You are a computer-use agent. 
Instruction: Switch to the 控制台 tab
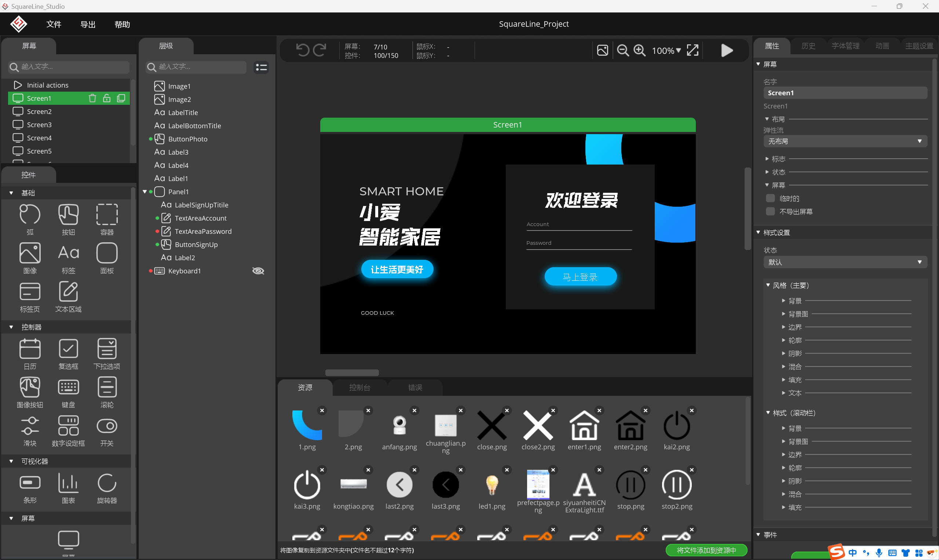pos(359,387)
